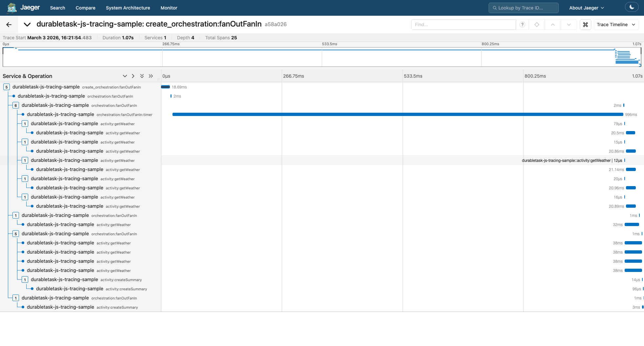Image resolution: width=644 pixels, height=346 pixels.
Task: Click the 533.5ms timeline header tick
Action: click(x=413, y=76)
